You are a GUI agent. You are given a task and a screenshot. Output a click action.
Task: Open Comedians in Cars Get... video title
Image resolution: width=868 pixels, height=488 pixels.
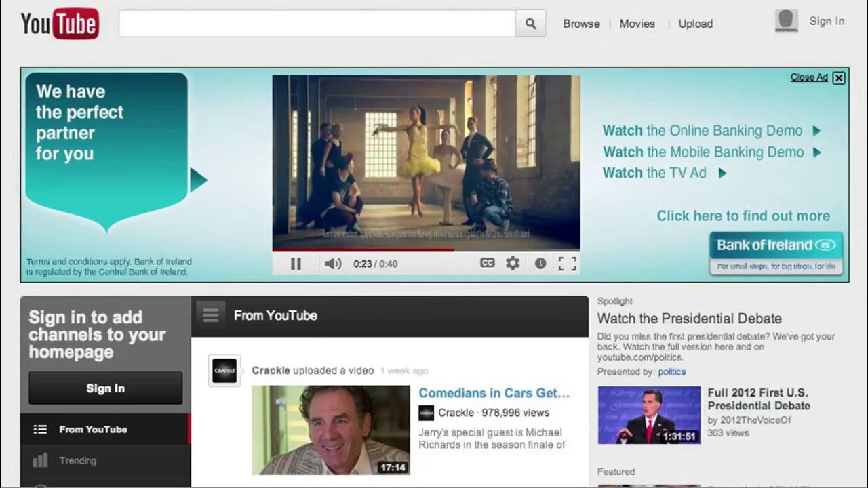[x=494, y=393]
